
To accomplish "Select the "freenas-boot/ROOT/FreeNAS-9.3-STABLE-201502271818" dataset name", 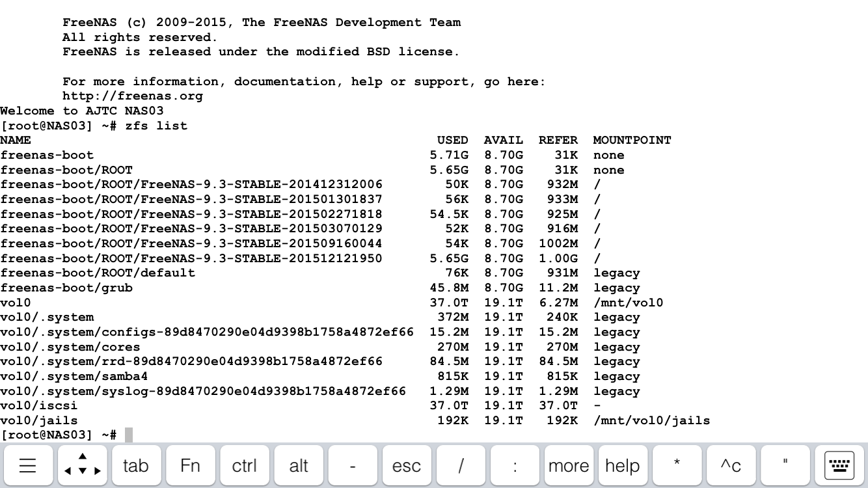I will tap(191, 214).
